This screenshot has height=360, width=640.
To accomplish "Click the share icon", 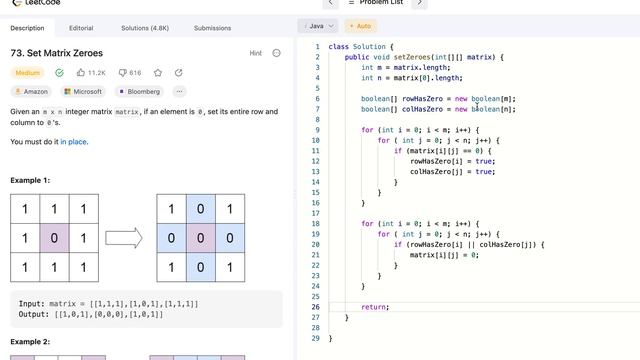I will (178, 73).
